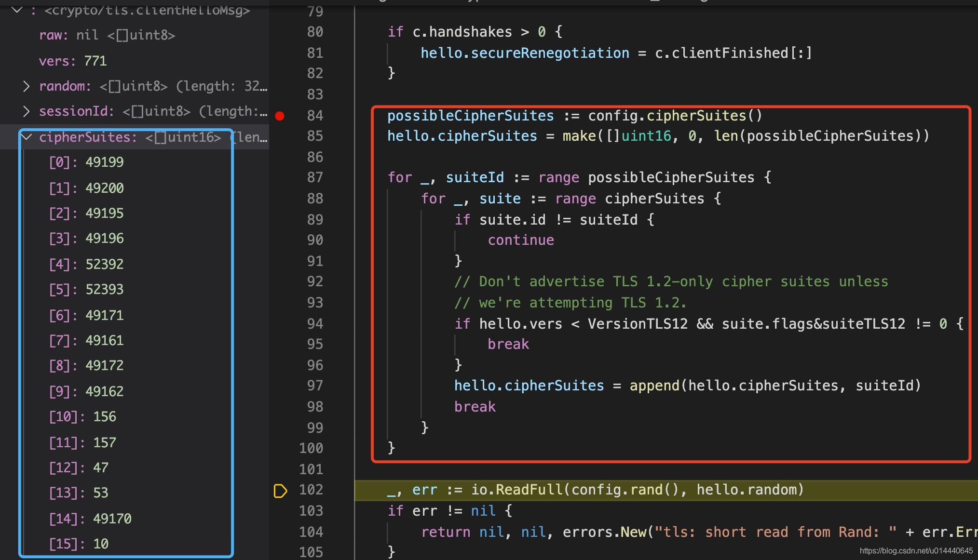Image resolution: width=978 pixels, height=560 pixels.
Task: Click the possibleCipherSuites declaration on line 84
Action: 470,116
